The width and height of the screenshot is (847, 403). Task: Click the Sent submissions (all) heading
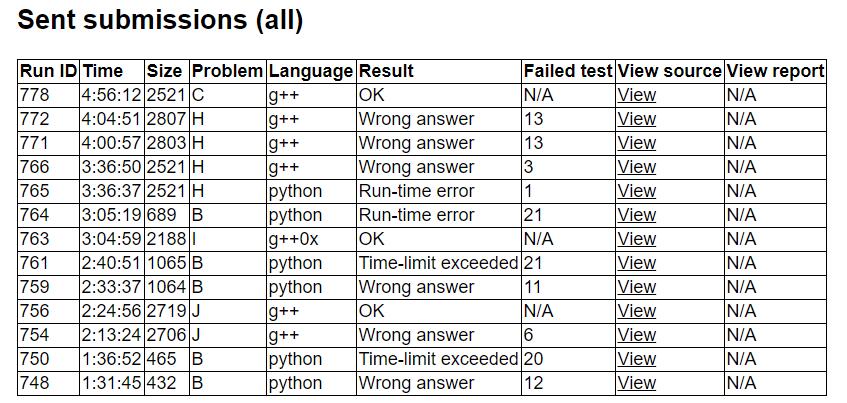click(160, 20)
